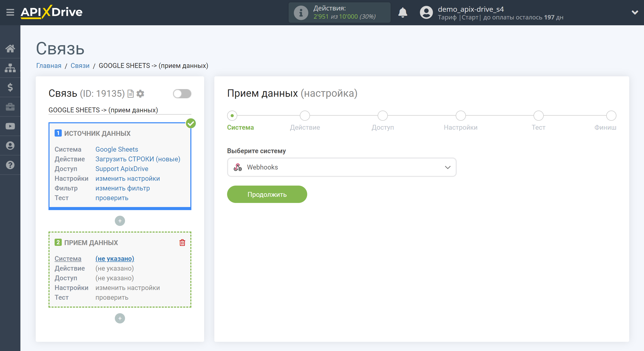This screenshot has height=351, width=644.
Task: Select the Действие step circle
Action: 305,116
